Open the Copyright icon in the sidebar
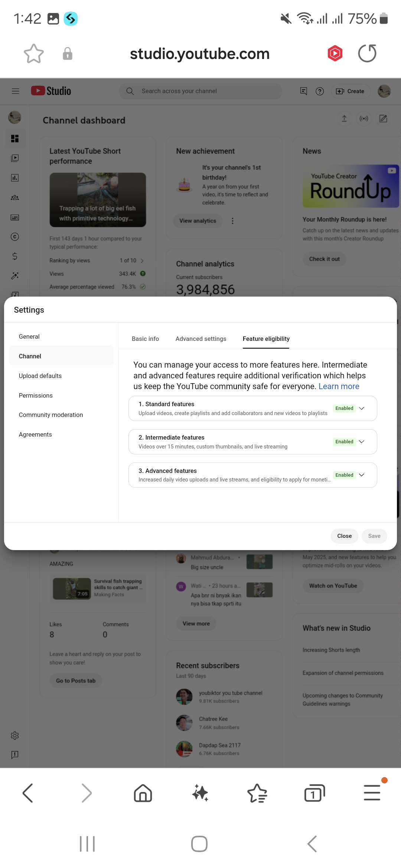Viewport: 401px width, 868px height. click(15, 237)
